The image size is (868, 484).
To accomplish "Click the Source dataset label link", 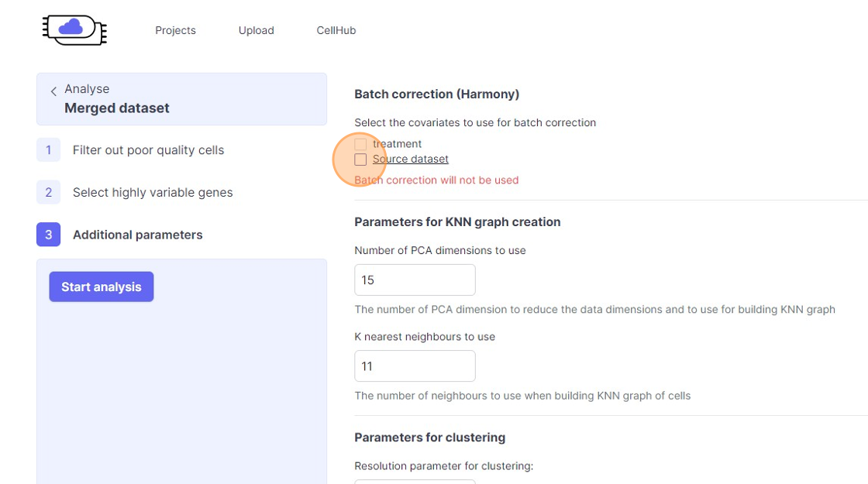I will click(x=410, y=160).
